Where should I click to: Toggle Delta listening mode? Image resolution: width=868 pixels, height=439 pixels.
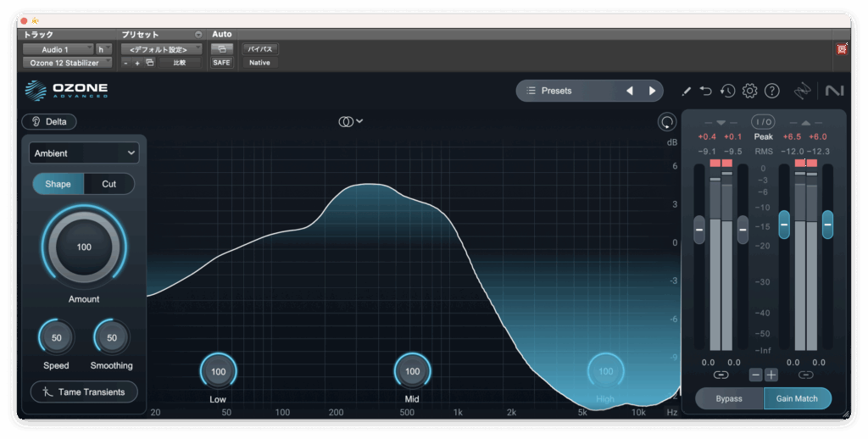[49, 121]
